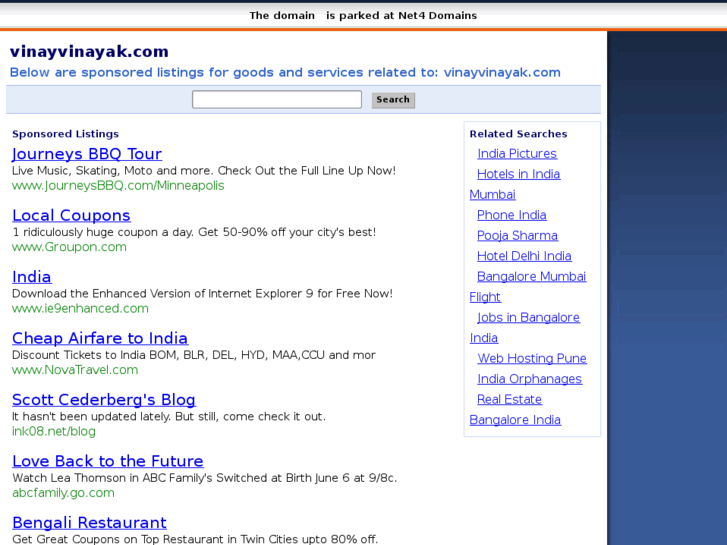Click 'is parked at Net4 Domains' banner text
727x545 pixels.
[x=402, y=16]
